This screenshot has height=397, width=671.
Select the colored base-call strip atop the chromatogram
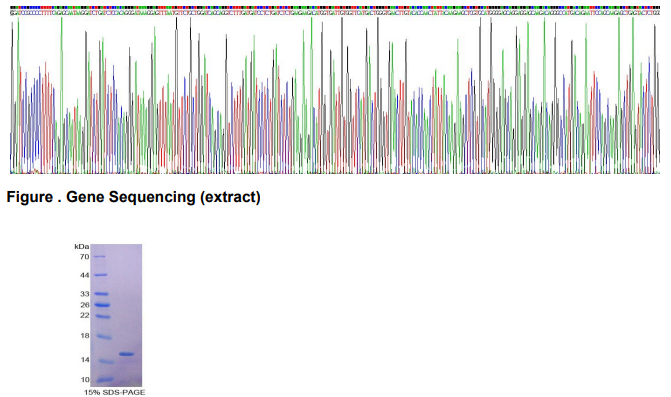pos(335,8)
